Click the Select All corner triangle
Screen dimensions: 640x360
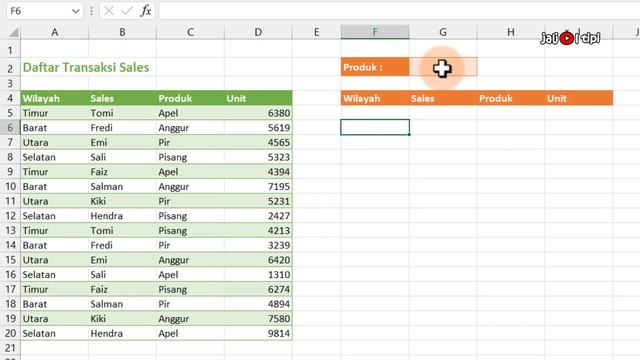13,32
